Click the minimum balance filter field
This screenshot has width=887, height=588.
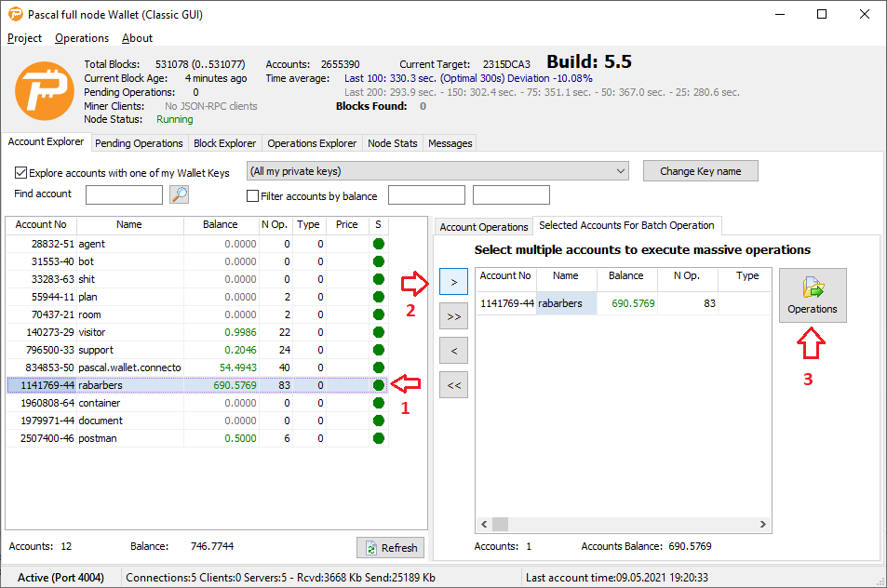point(426,195)
